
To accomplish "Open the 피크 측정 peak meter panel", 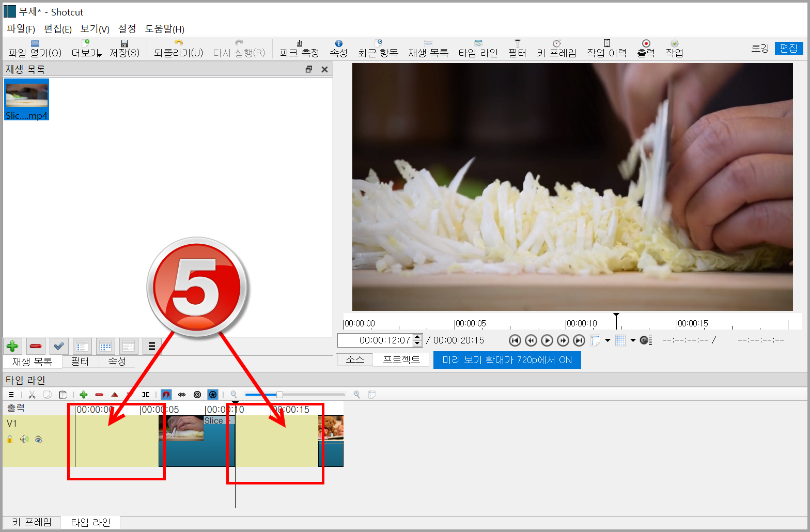I will (x=300, y=49).
